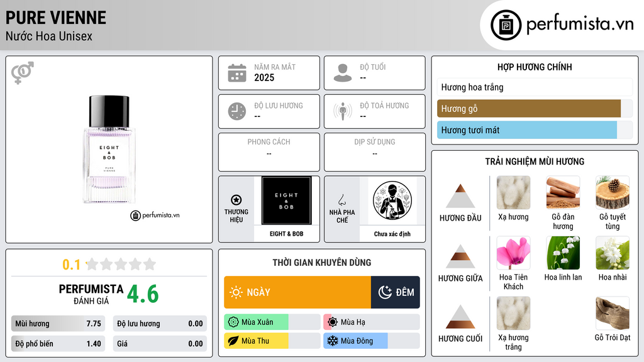
Task: Click the PERFUMISTA đánh giá label
Action: point(91,294)
